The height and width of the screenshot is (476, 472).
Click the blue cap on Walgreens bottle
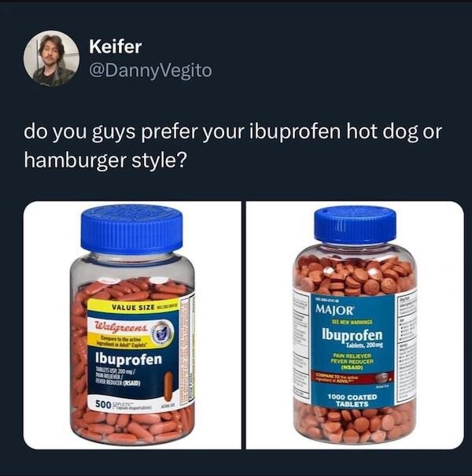131,229
